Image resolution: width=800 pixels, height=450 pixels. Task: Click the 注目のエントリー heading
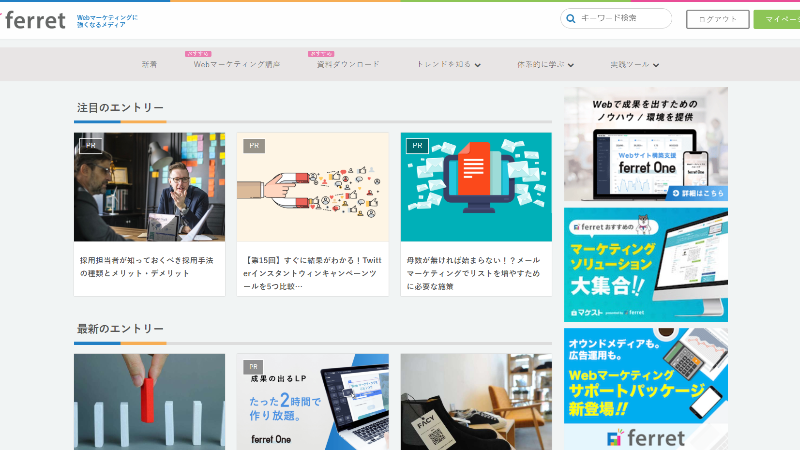point(120,108)
